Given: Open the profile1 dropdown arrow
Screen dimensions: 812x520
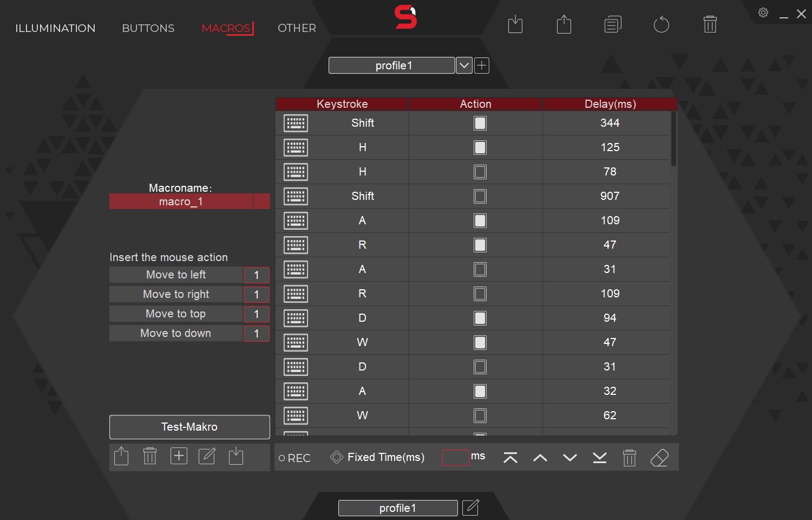Looking at the screenshot, I should [464, 65].
